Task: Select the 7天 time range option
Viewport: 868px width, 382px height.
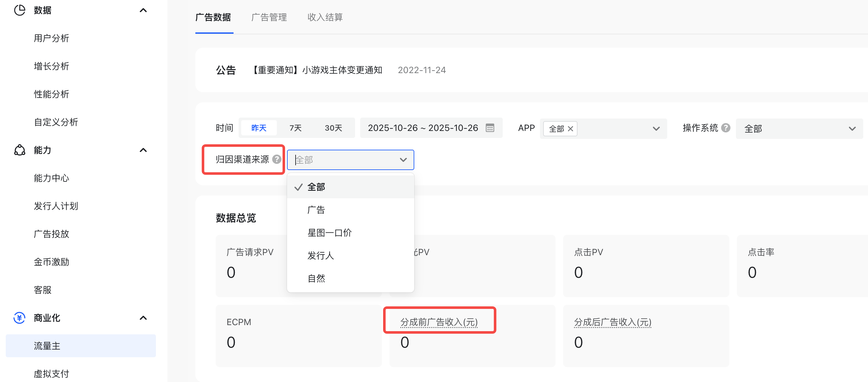Action: point(296,128)
